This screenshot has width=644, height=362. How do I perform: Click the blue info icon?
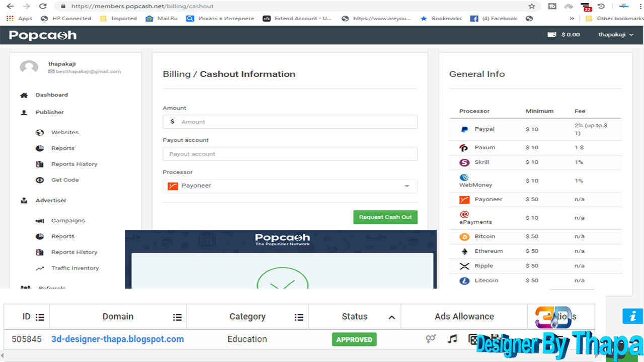click(632, 316)
